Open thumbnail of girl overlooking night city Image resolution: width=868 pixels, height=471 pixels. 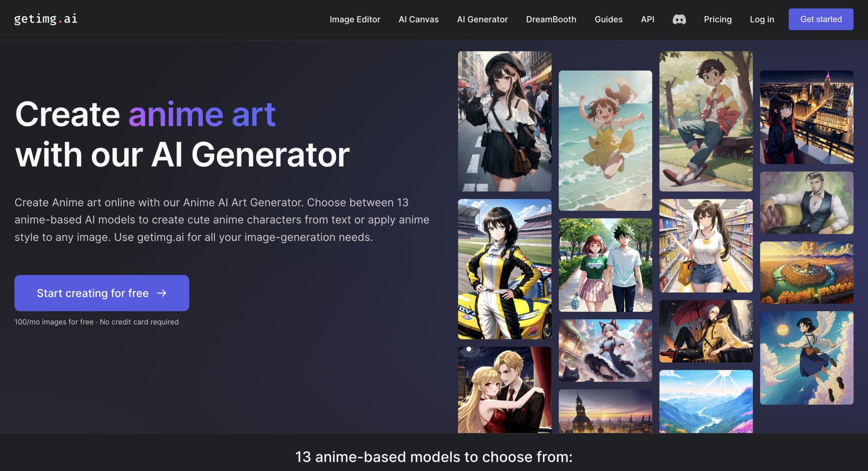807,117
